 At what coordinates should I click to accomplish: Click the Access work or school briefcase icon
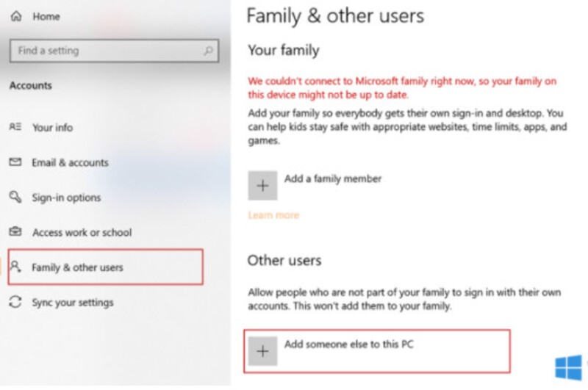15,231
